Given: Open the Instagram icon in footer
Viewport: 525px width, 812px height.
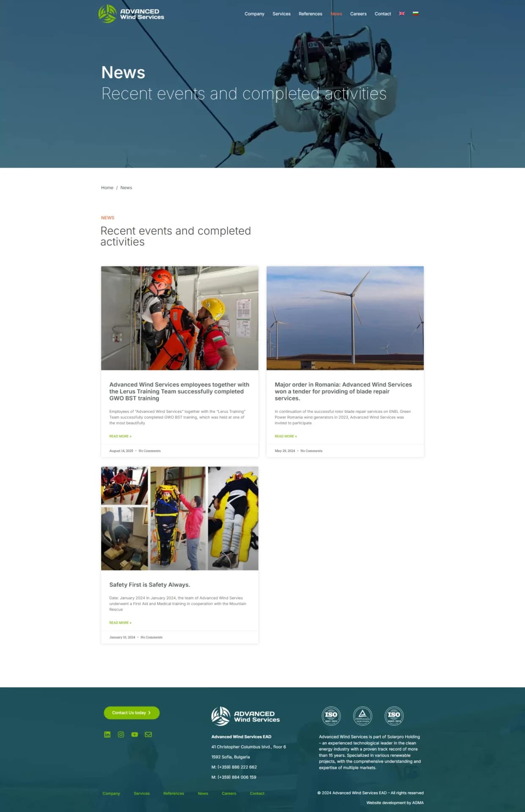Looking at the screenshot, I should (x=121, y=735).
